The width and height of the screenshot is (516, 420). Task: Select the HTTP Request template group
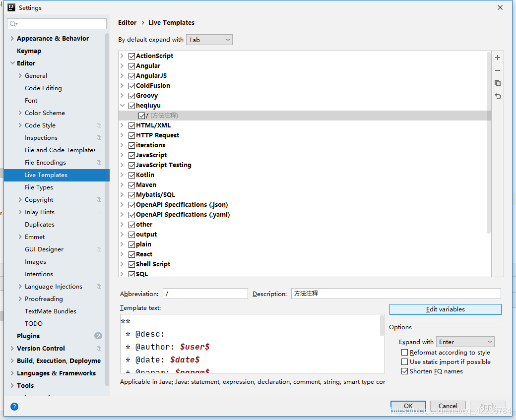(158, 135)
